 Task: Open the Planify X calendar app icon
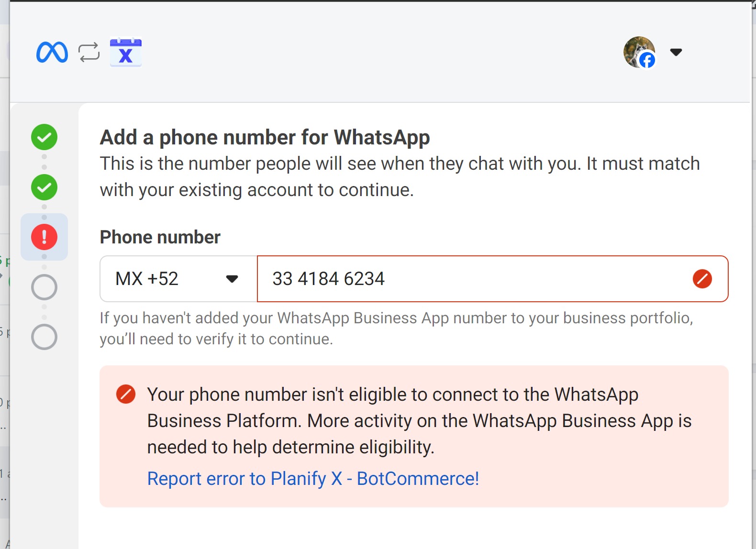point(125,52)
